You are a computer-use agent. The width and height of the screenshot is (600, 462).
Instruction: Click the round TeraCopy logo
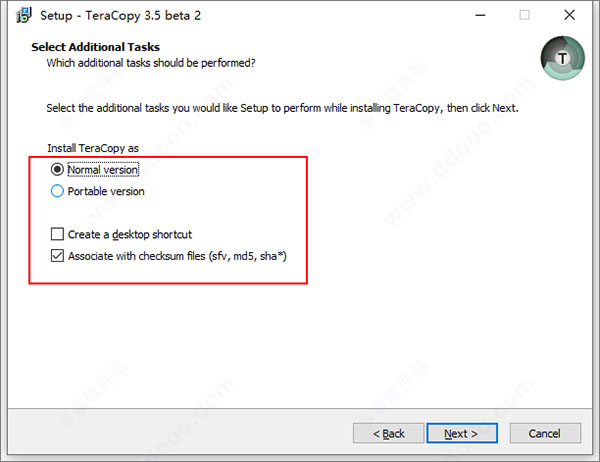(x=562, y=58)
